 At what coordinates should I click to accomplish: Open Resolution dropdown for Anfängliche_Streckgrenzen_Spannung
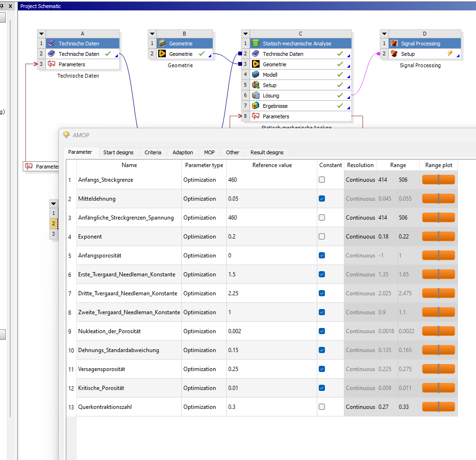(360, 218)
